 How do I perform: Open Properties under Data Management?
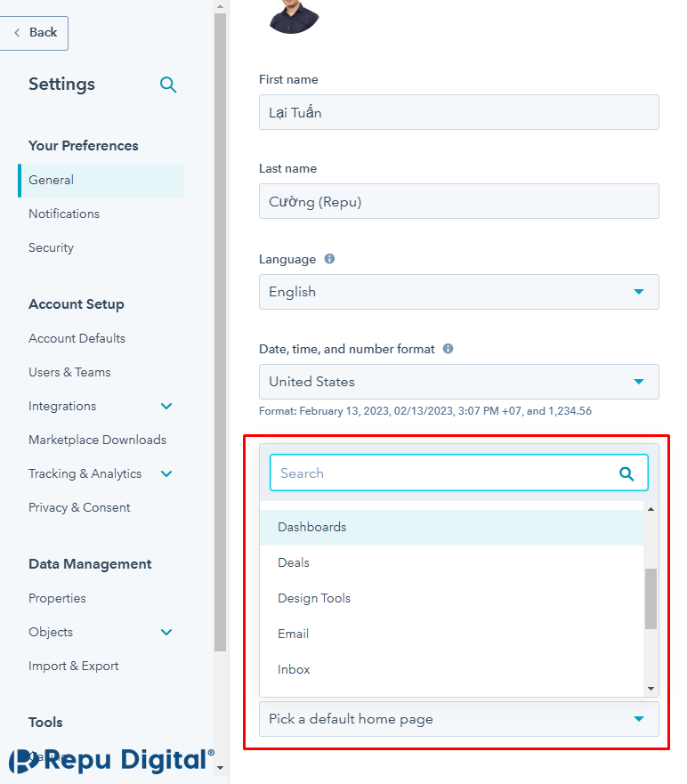click(x=57, y=598)
